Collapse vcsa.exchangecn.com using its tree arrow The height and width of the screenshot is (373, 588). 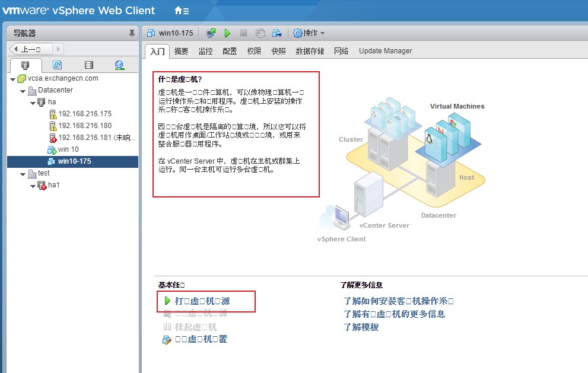tap(12, 79)
